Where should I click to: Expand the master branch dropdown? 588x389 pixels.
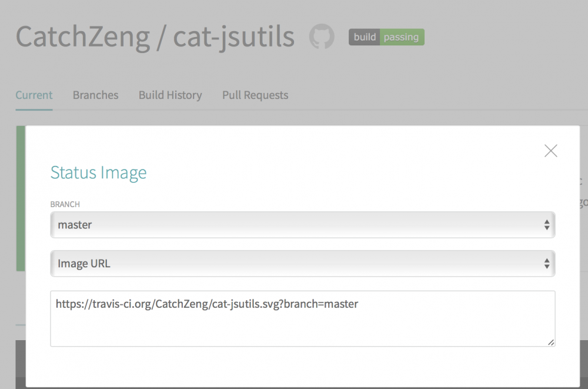pyautogui.click(x=302, y=225)
